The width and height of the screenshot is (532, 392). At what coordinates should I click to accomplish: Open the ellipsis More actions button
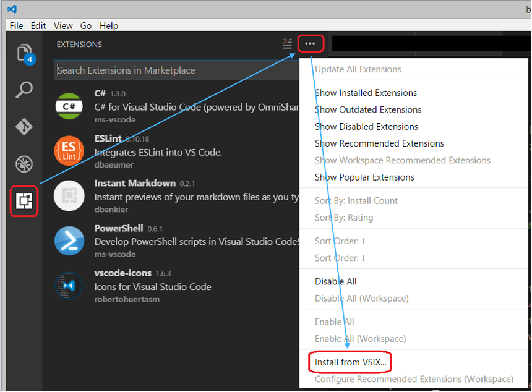(x=311, y=44)
